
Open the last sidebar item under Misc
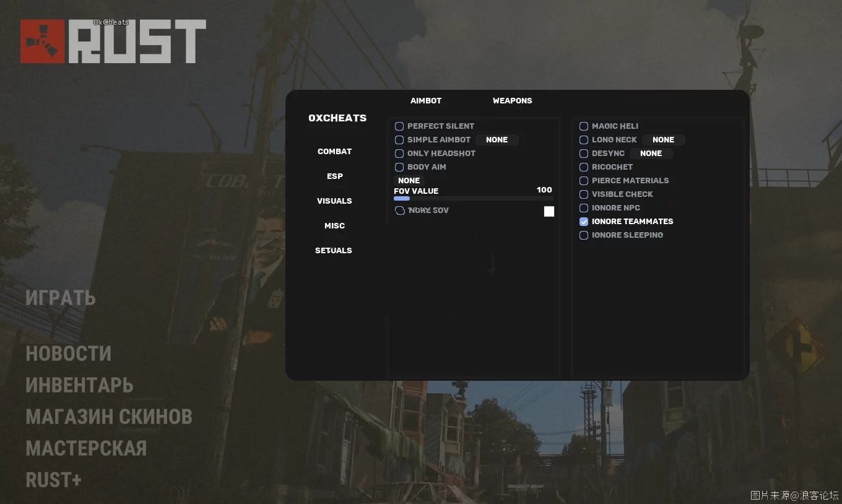point(334,251)
